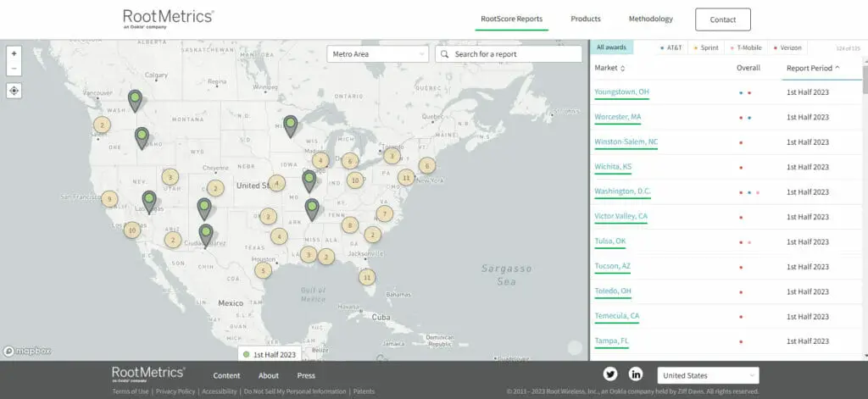This screenshot has height=399, width=868.
Task: Select the map pin at Ciudad Juarez
Action: (x=206, y=235)
